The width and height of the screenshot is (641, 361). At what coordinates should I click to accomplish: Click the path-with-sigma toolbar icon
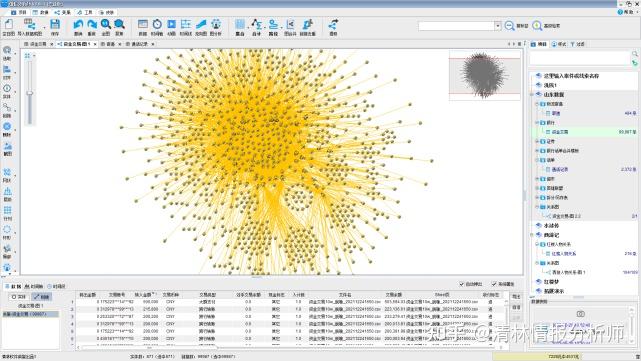pyautogui.click(x=256, y=25)
